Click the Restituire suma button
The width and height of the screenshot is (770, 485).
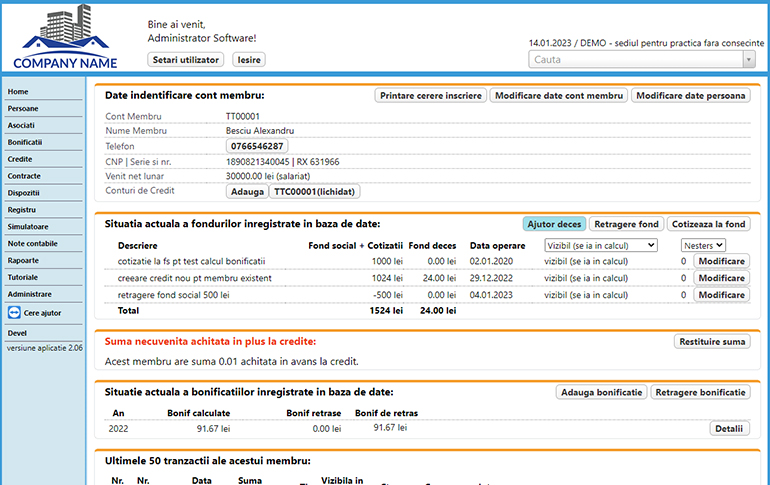point(712,342)
